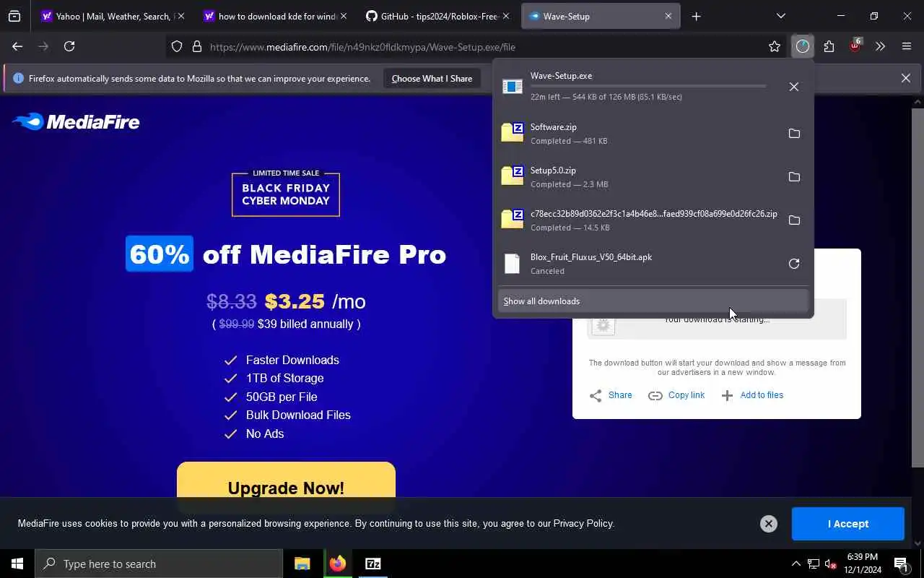Click the Windows taskbar search box
924x578 pixels.
[159, 564]
